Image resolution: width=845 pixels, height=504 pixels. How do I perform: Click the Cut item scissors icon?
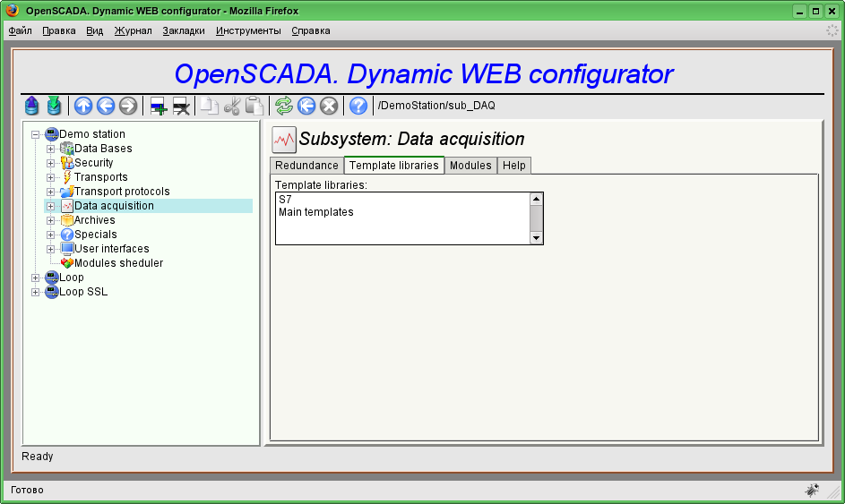[232, 106]
